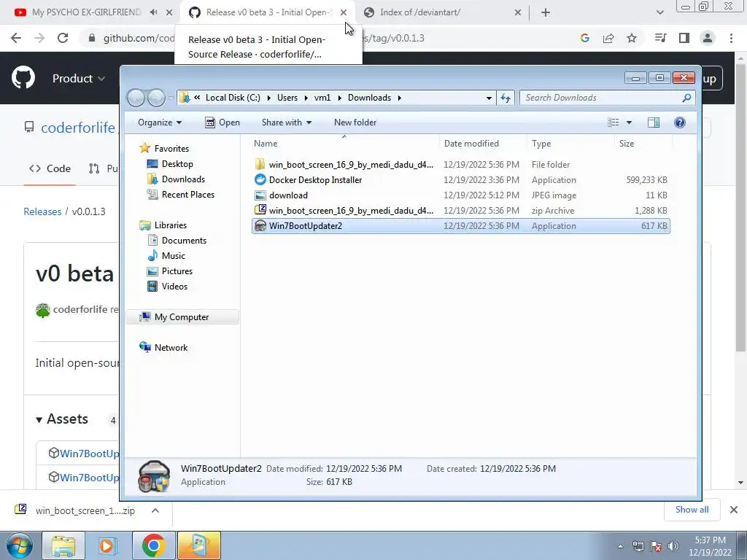Click Users in the address breadcrumb

(287, 98)
